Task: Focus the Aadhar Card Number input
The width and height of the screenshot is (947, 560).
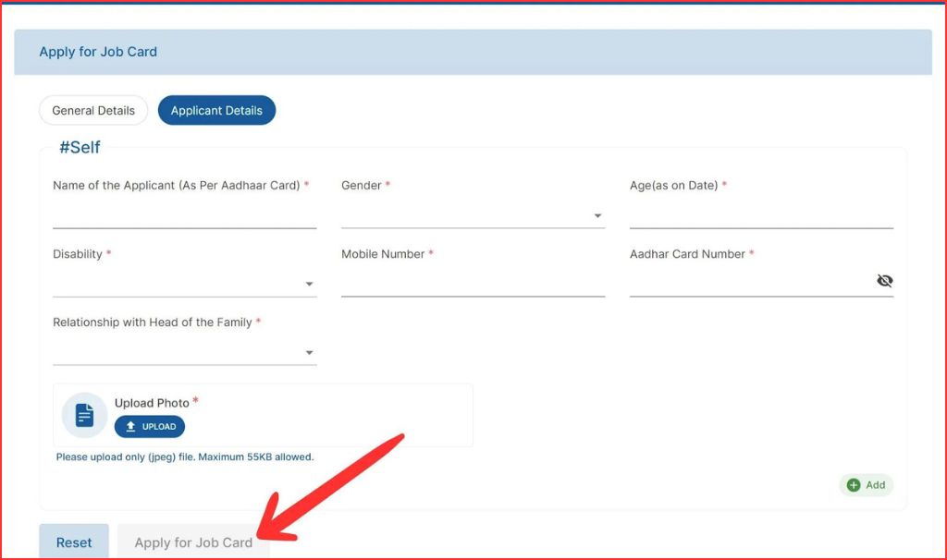Action: pos(749,284)
